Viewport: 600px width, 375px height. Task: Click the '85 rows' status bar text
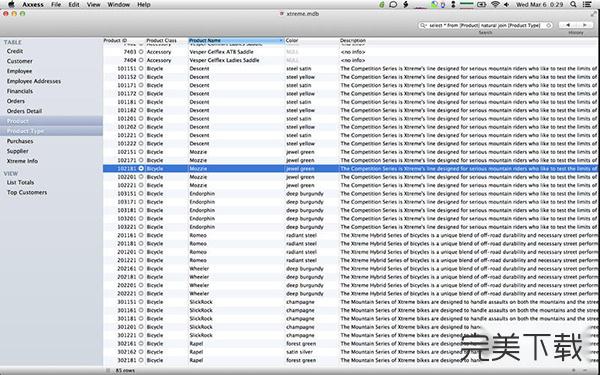pyautogui.click(x=125, y=370)
